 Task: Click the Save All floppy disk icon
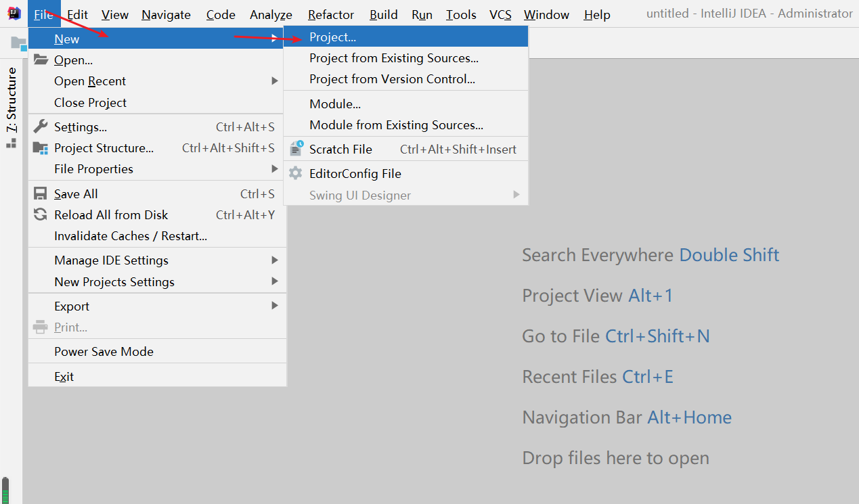41,193
